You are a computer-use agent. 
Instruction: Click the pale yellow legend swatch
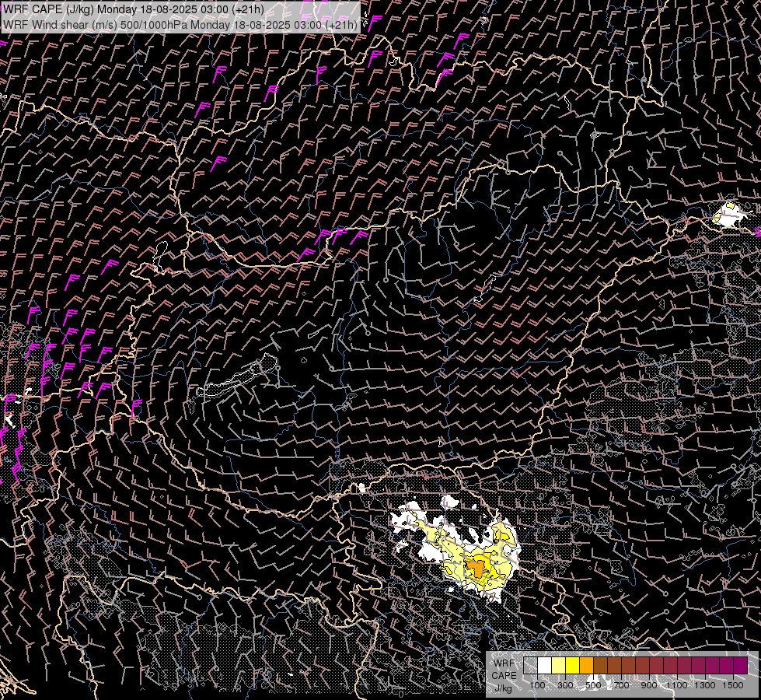[x=559, y=665]
